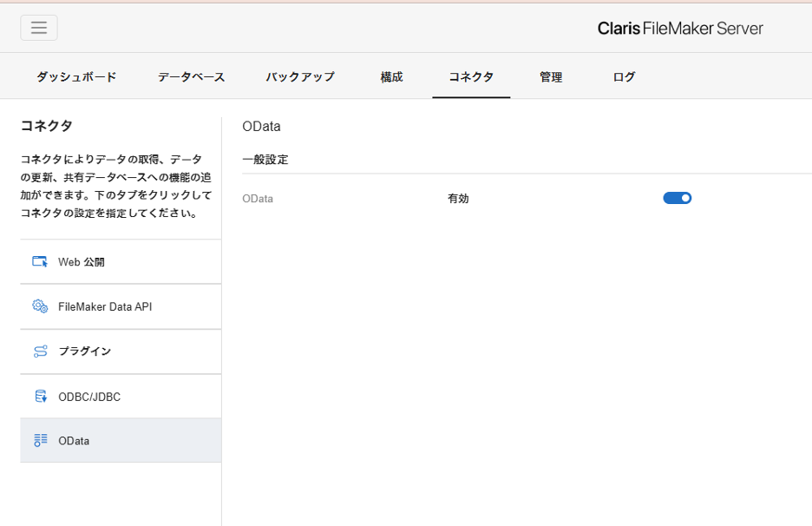Click the ODBC/JDBC database icon
This screenshot has height=526, width=812.
coord(40,397)
